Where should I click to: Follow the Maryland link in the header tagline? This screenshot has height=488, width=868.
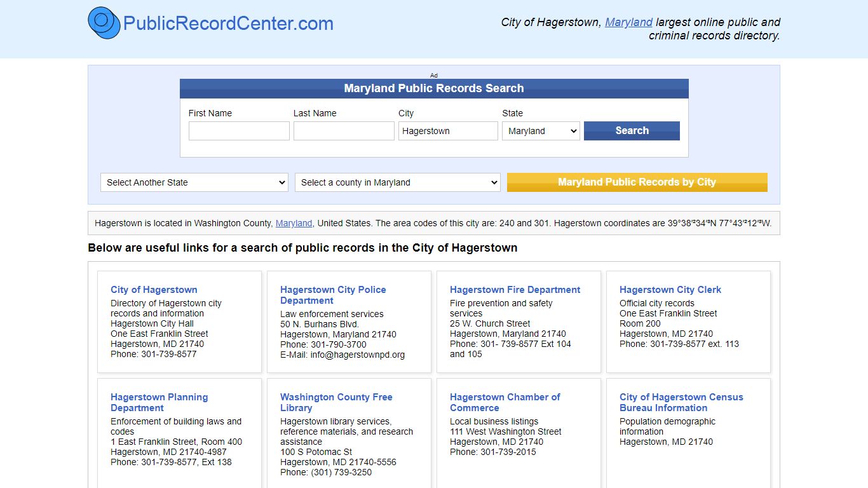(x=628, y=22)
